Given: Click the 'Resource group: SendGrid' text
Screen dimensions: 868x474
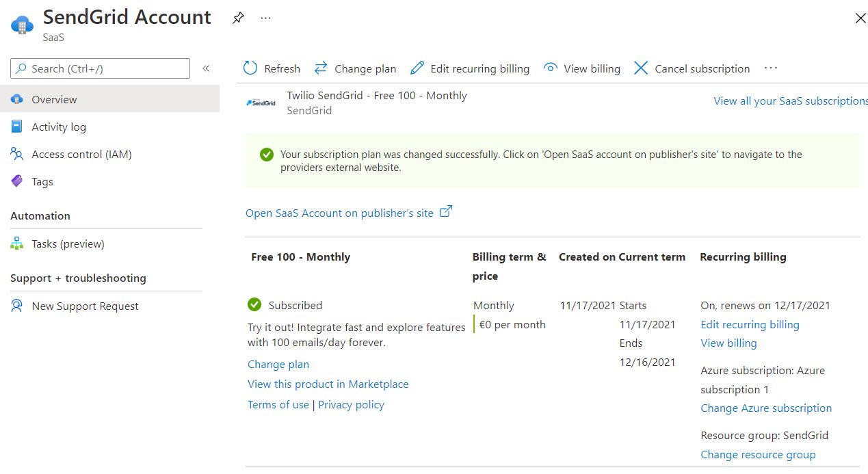Looking at the screenshot, I should 765,435.
